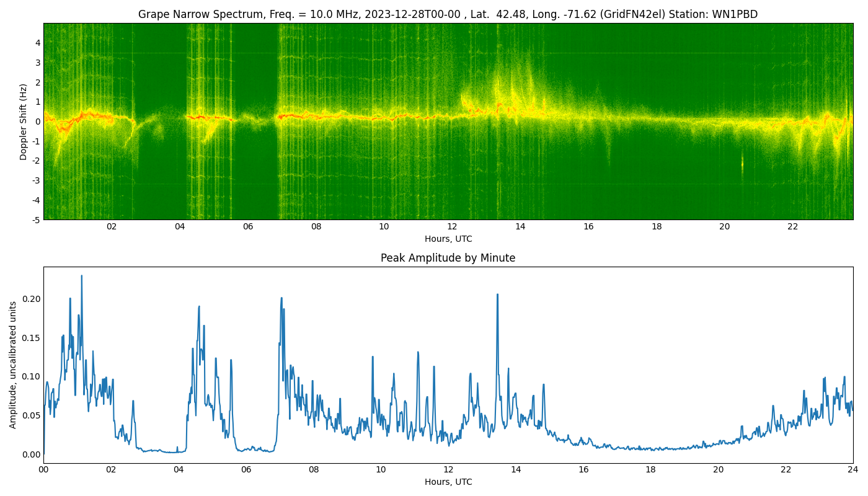Click the Amplitude, uncalibrated units axis label
The width and height of the screenshot is (868, 496).
(x=13, y=365)
